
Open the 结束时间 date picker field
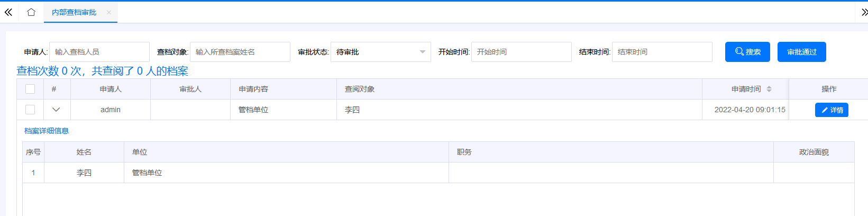[662, 52]
